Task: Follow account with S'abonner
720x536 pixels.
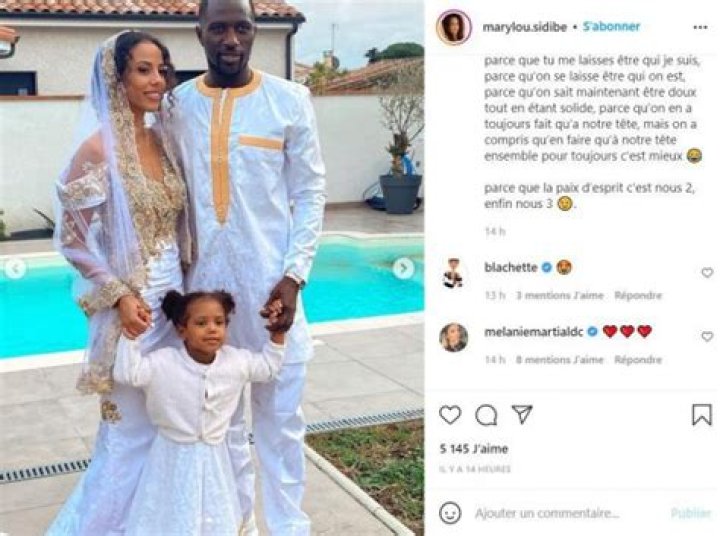Action: coord(611,27)
